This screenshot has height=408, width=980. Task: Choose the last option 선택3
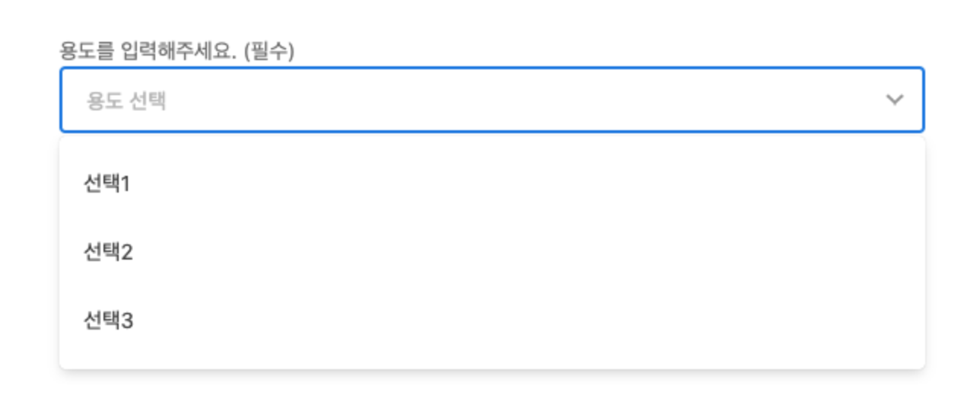492,321
